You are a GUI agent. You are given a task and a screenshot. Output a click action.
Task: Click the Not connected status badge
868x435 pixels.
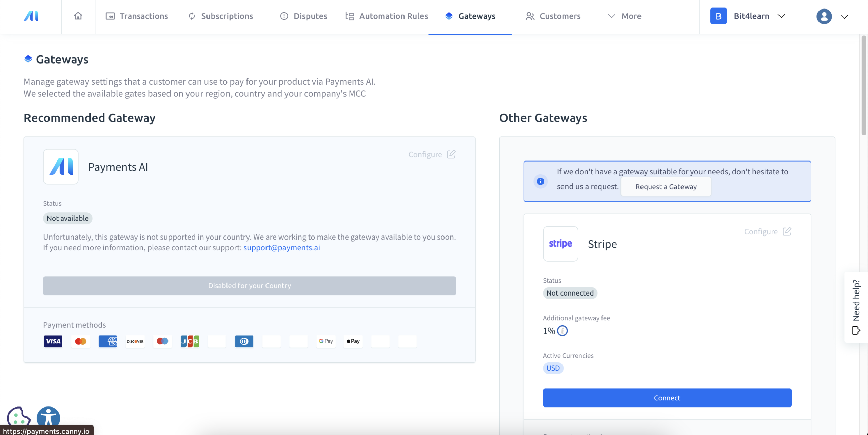coord(570,293)
